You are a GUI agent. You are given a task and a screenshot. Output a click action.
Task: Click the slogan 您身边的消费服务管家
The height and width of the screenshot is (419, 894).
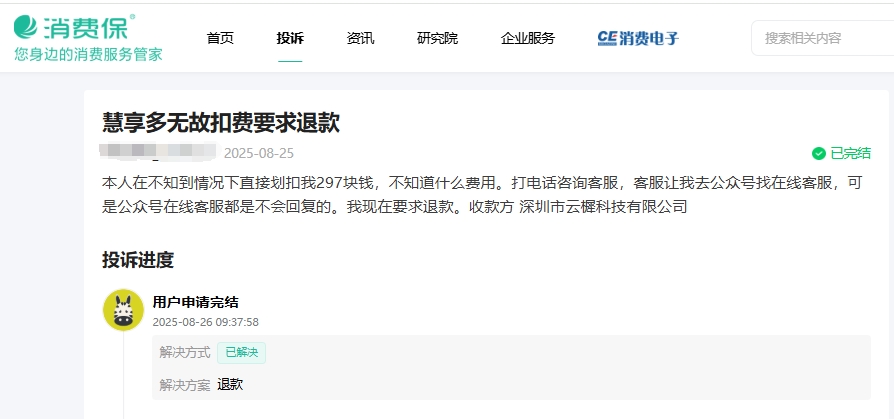coord(88,54)
